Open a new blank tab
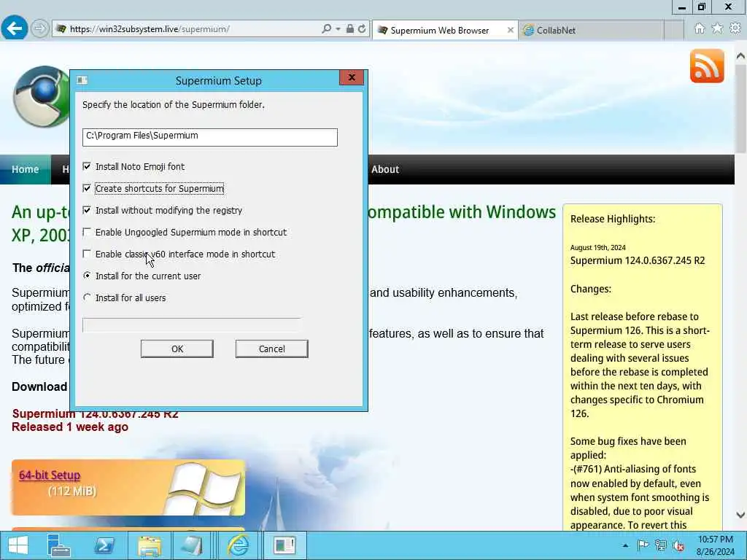The height and width of the screenshot is (560, 747). point(673,30)
